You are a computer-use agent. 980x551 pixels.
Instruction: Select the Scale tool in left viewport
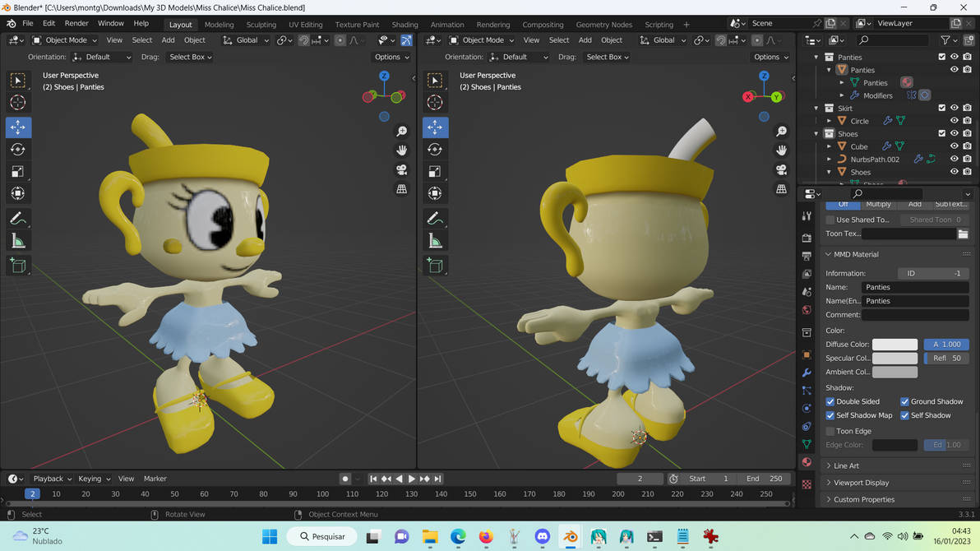(18, 171)
